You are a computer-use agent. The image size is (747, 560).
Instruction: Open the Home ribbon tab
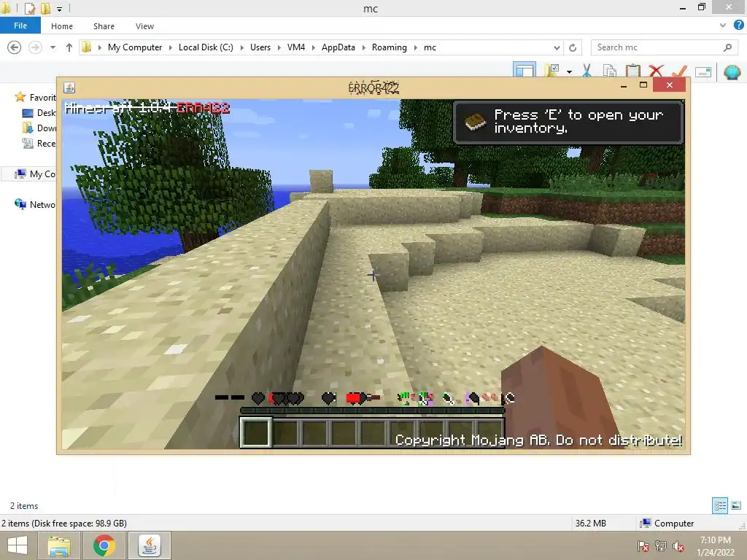click(62, 26)
